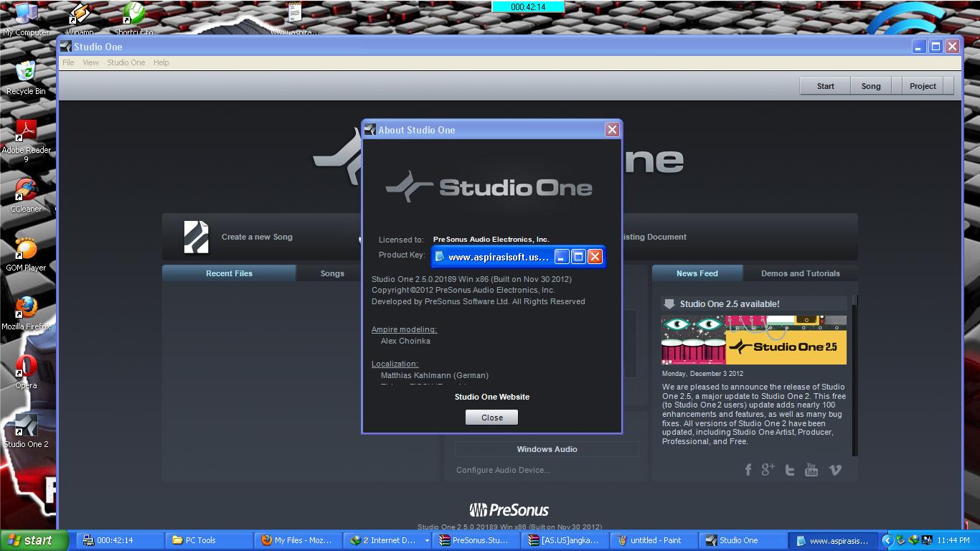
Task: Open the Twitter social icon
Action: click(x=790, y=470)
